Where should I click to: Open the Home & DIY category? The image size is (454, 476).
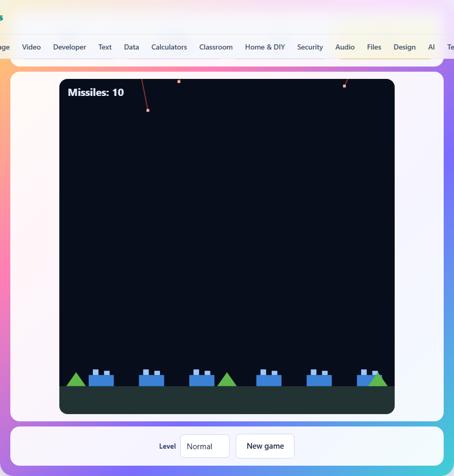tap(265, 47)
